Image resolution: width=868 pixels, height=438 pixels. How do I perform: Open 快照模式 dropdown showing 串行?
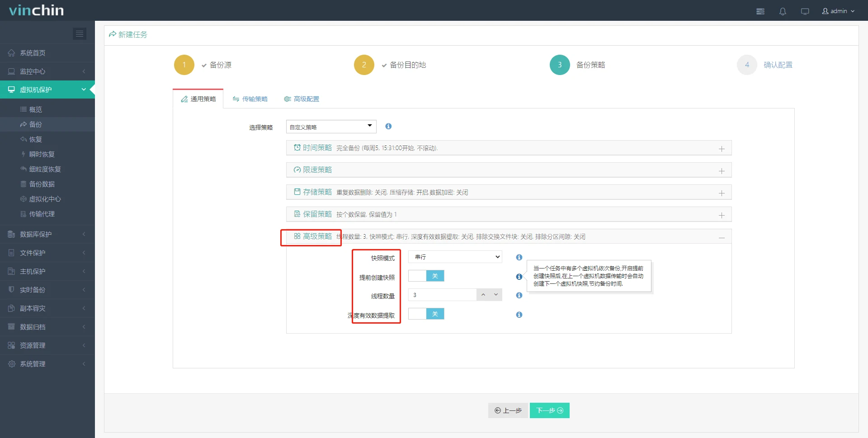455,257
